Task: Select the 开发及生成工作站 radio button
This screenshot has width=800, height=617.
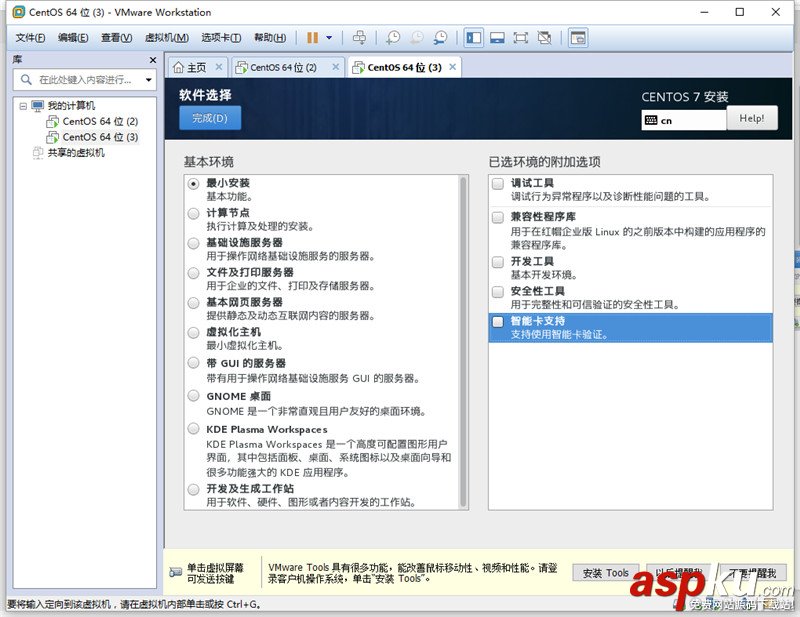Action: click(193, 489)
